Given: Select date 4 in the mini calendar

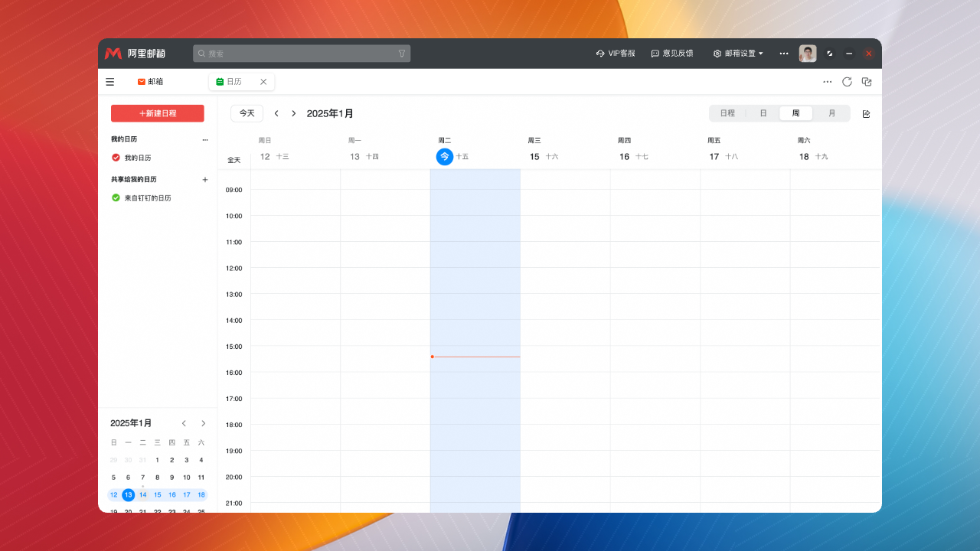Looking at the screenshot, I should pos(201,460).
